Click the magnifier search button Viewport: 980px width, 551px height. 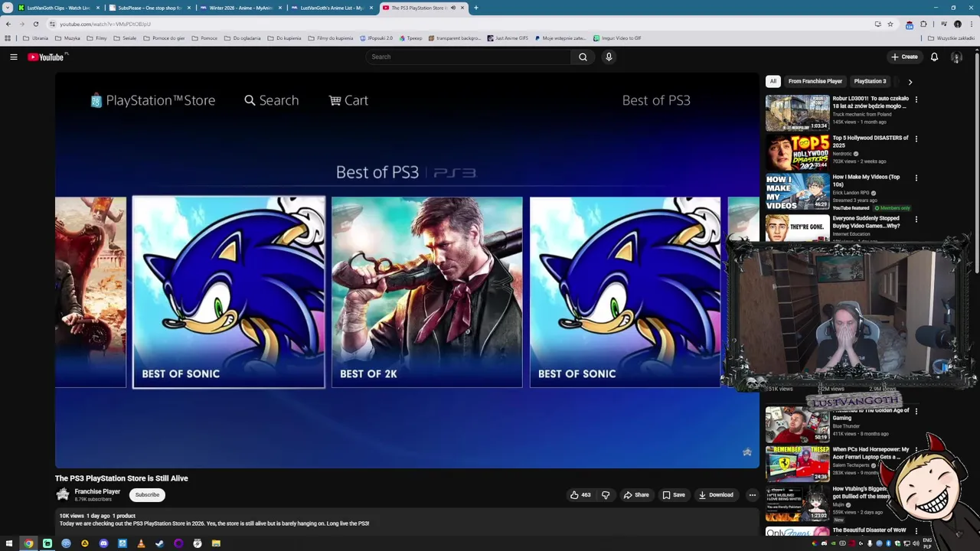point(583,57)
